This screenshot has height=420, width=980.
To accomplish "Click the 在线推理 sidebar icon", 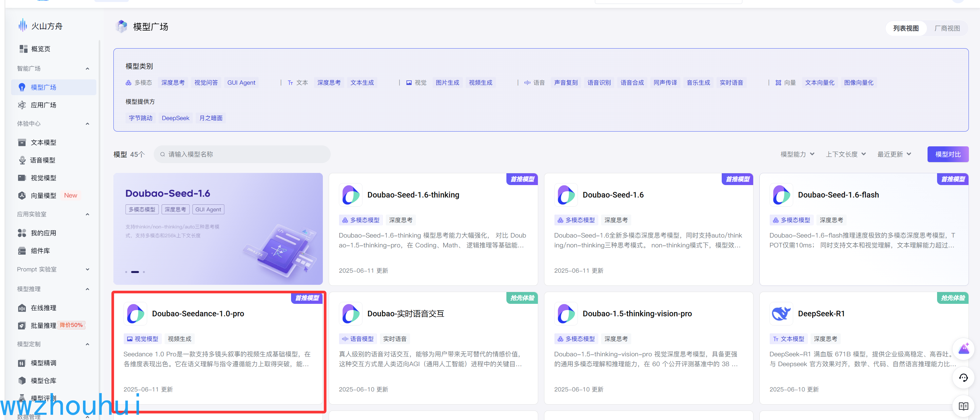I will point(22,308).
